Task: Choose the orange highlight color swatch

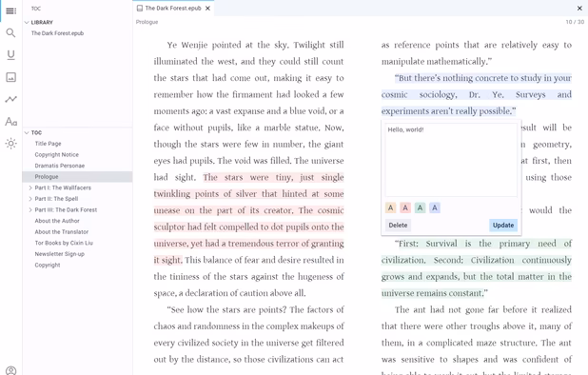Action: coord(390,207)
